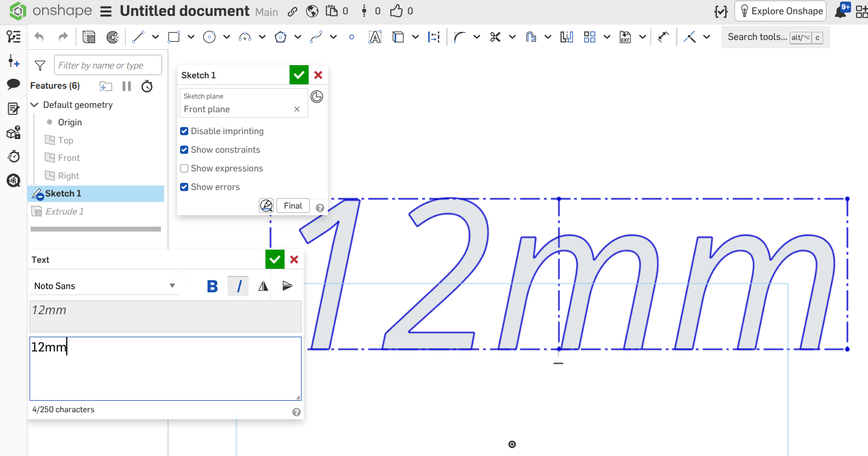Select the Constraints tool

pyautogui.click(x=690, y=37)
